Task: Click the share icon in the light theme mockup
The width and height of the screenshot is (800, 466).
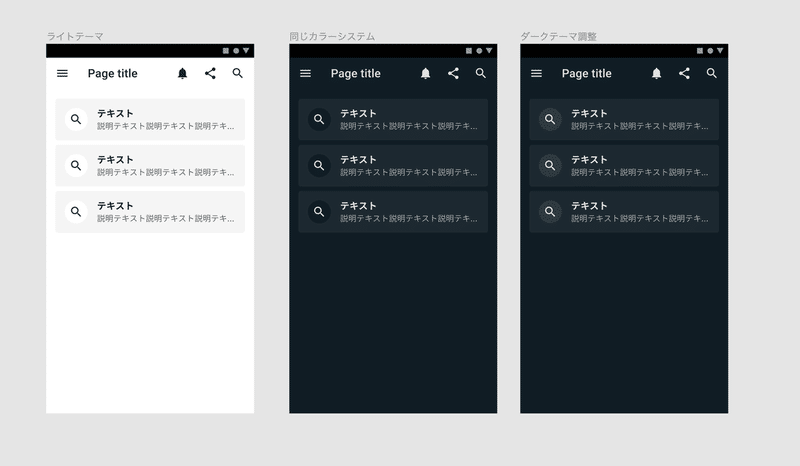Action: 210,73
